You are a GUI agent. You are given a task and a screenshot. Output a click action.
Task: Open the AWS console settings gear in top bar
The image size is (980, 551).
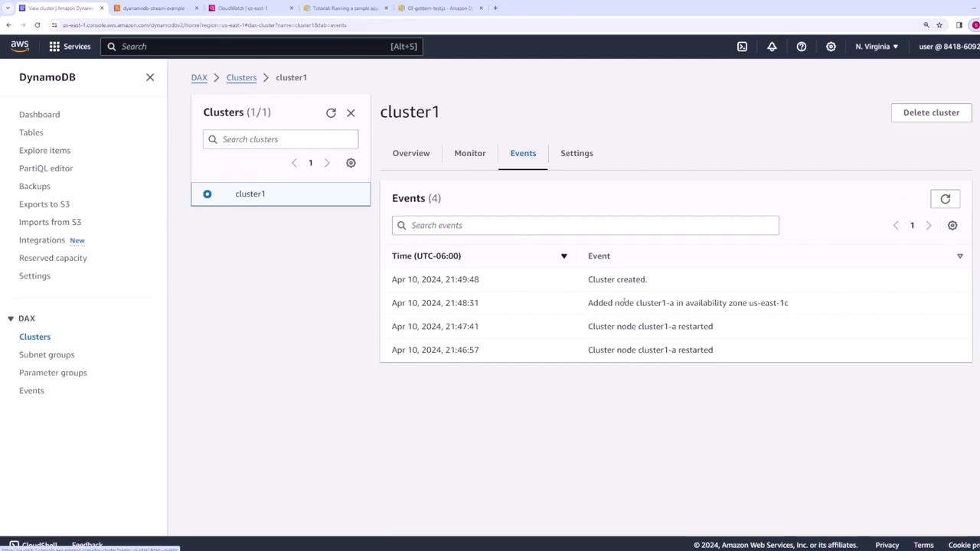pos(831,47)
